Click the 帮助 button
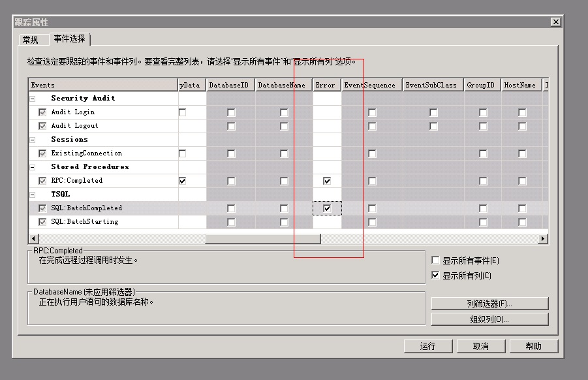Screen dimensions: 588x380 pyautogui.click(x=534, y=346)
